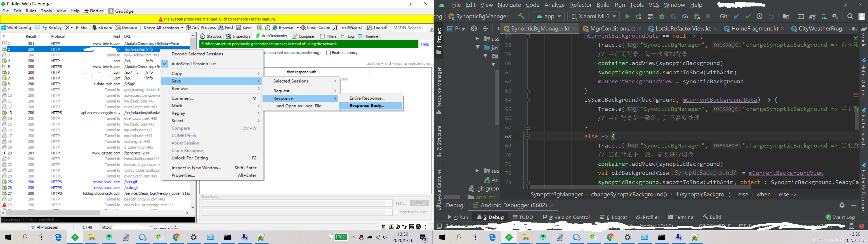Click Search Everywhere magnifier in Android Studio
Viewport: 868px width, 244px height.
[850, 16]
